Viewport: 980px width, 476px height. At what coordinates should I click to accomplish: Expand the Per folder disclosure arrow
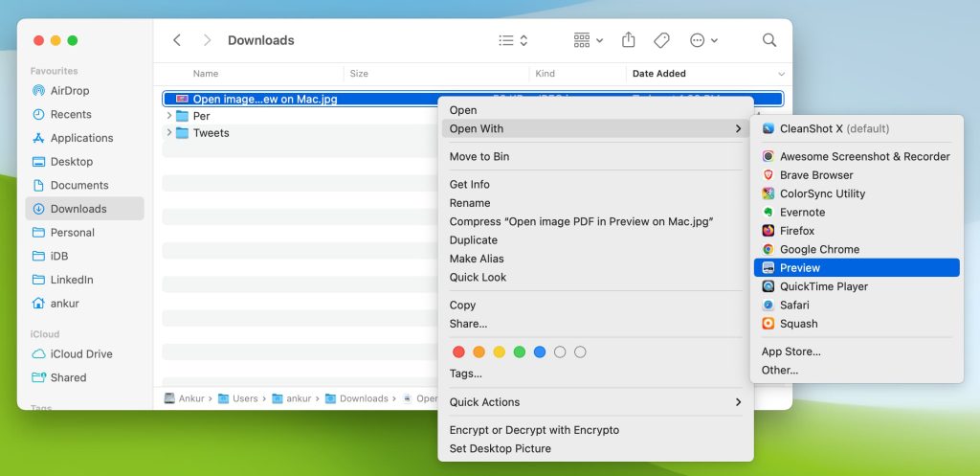tap(168, 116)
